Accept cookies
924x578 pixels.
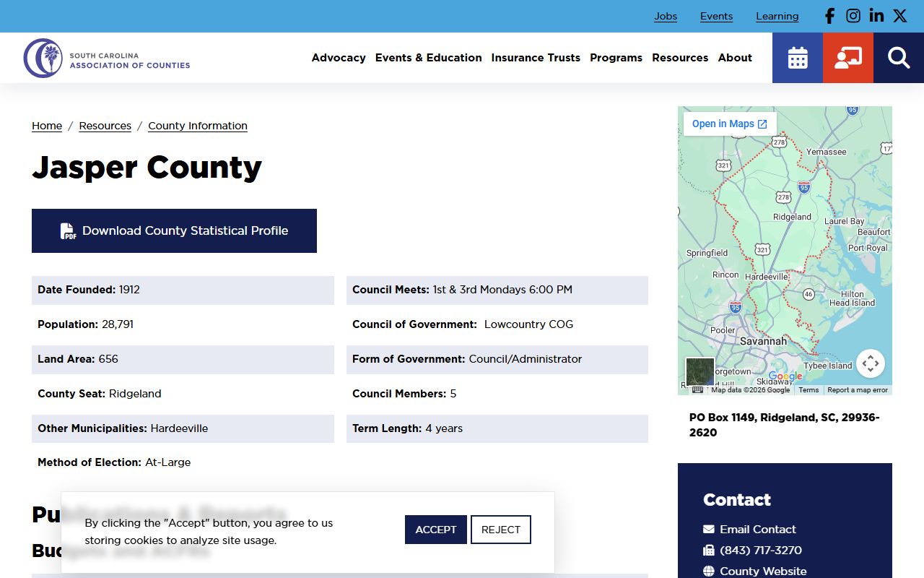tap(436, 530)
